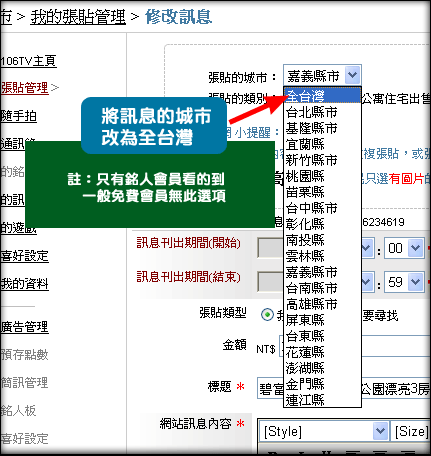The width and height of the screenshot is (431, 456).
Task: Open the 106TV主頁 sidebar link
Action: (x=28, y=61)
